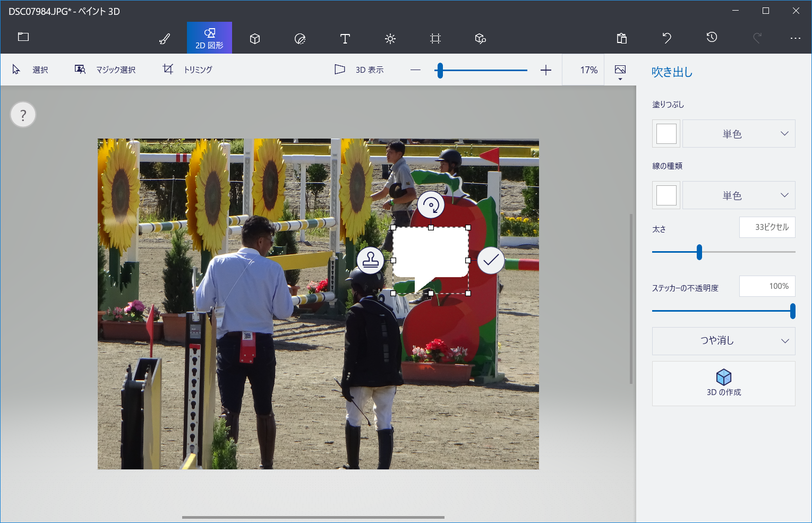Open the つや消し material dropdown

tap(723, 341)
